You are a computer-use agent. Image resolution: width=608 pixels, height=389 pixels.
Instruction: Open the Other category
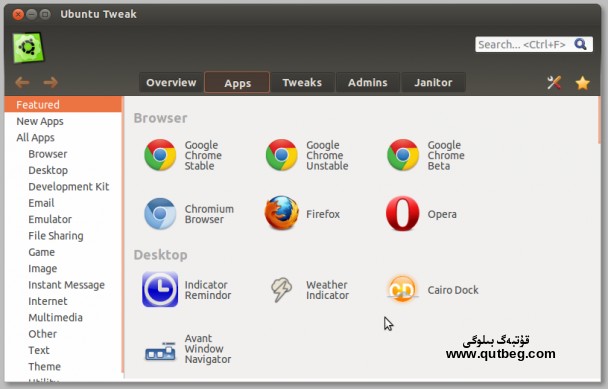(x=63, y=334)
